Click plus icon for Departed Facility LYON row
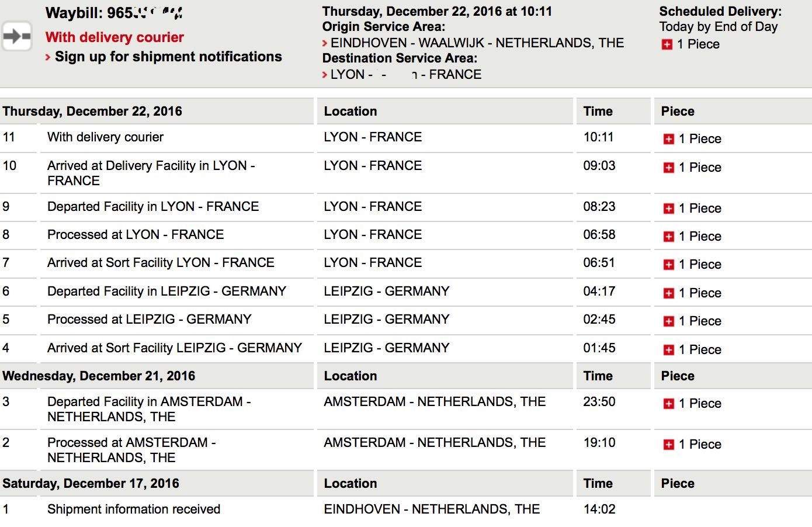This screenshot has height=527, width=812. click(x=669, y=209)
